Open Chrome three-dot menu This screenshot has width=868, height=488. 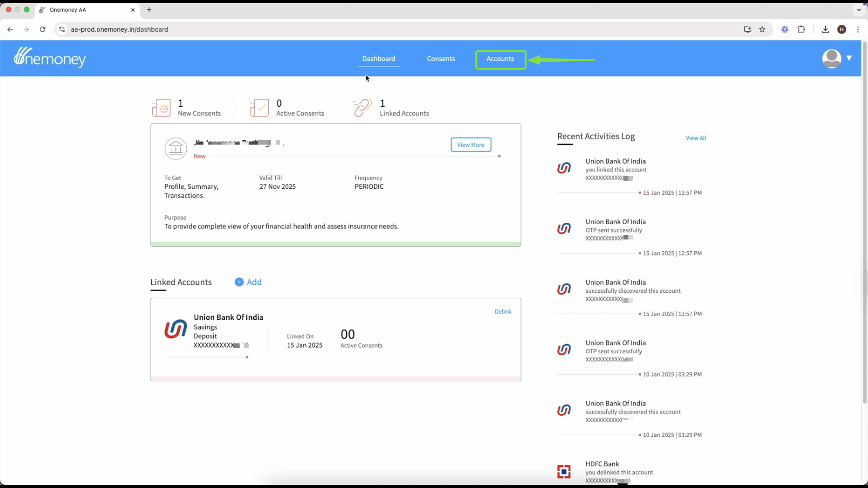tap(858, 29)
